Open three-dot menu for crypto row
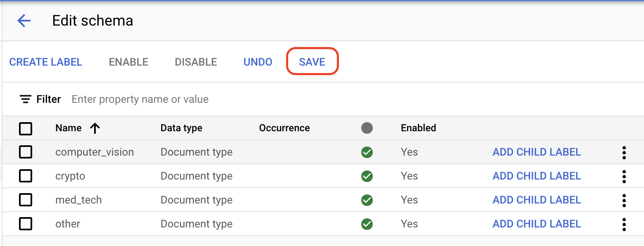The image size is (644, 246). coord(624,176)
